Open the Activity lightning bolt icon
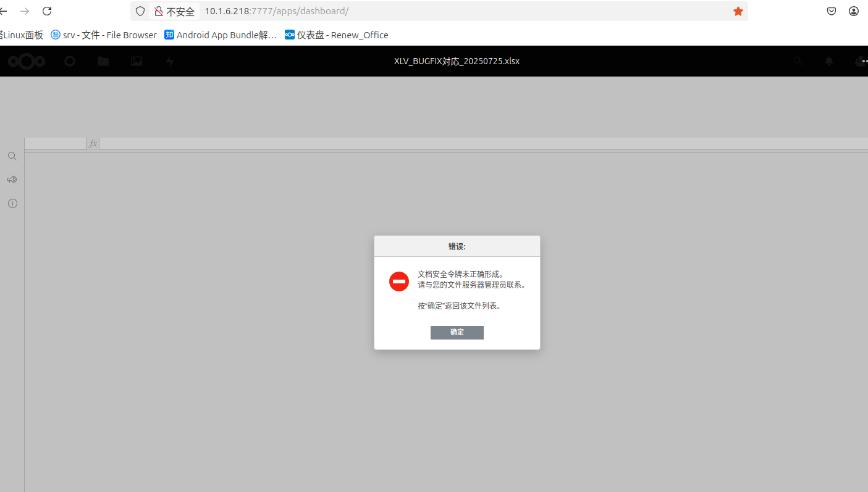This screenshot has height=492, width=868. click(170, 61)
